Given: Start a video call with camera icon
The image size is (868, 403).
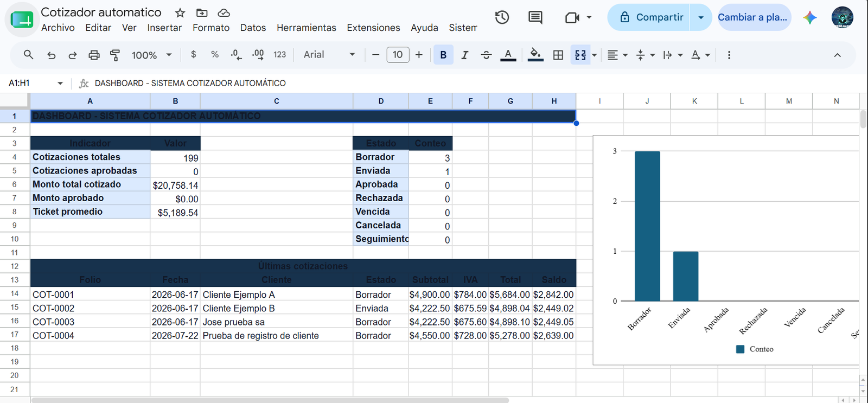Looking at the screenshot, I should pos(572,17).
